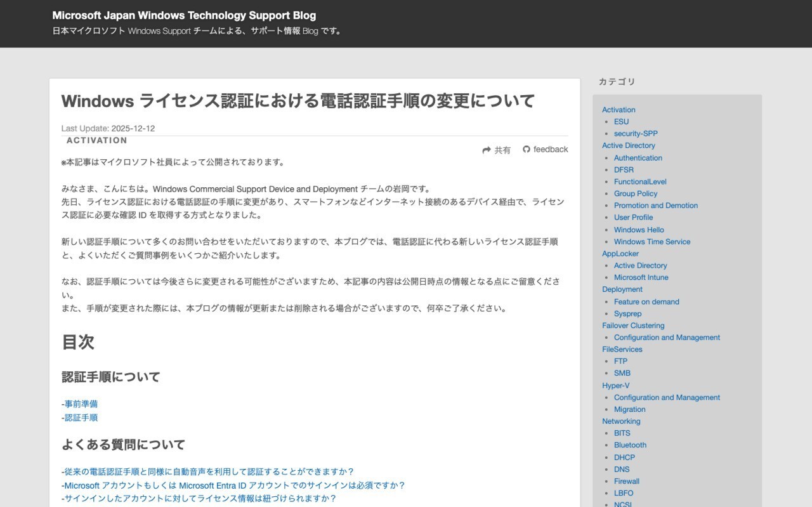Select the Networking category
812x507 pixels.
(x=621, y=421)
